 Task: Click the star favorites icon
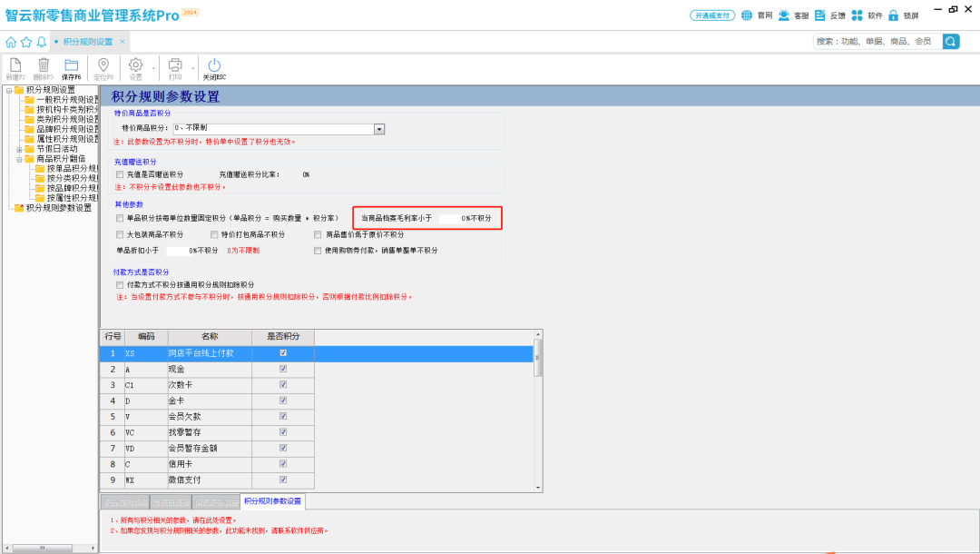tap(26, 42)
